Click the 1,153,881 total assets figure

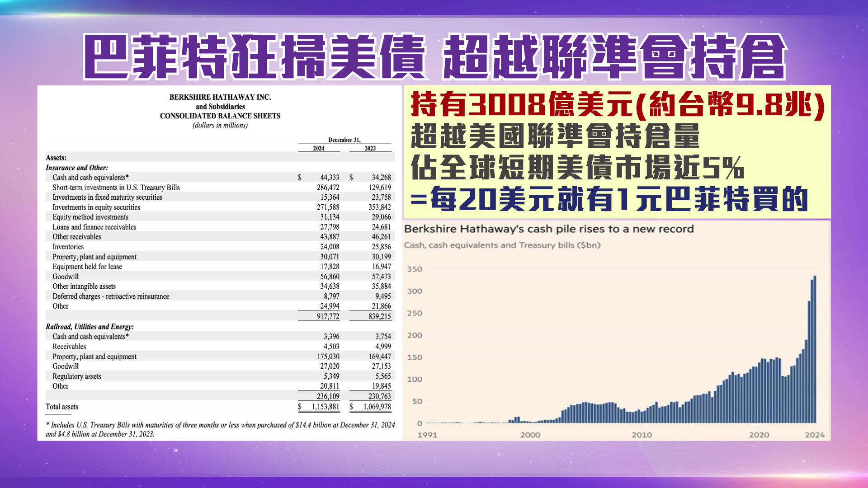[325, 407]
